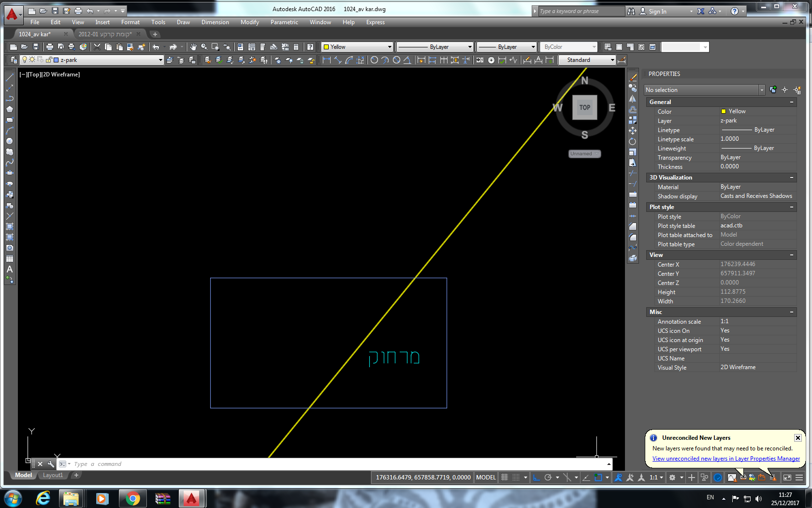This screenshot has height=508, width=812.
Task: Click the Zoom Realtime magnifier icon
Action: (x=204, y=47)
